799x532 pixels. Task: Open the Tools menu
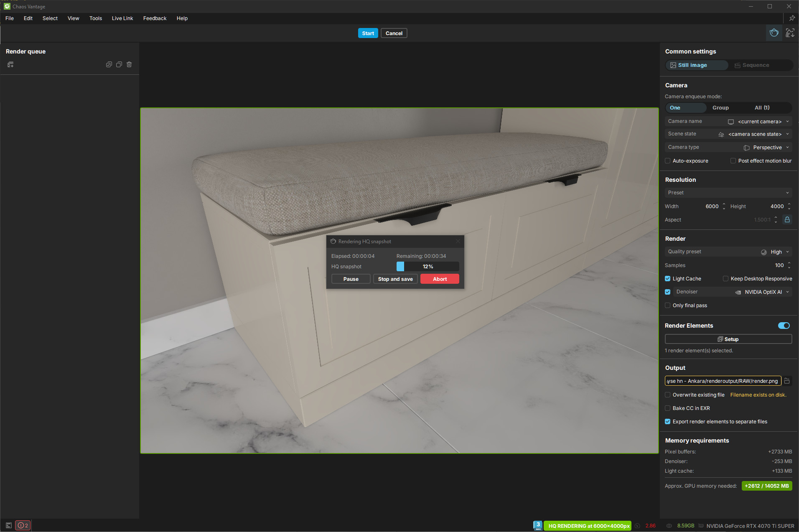pos(95,18)
